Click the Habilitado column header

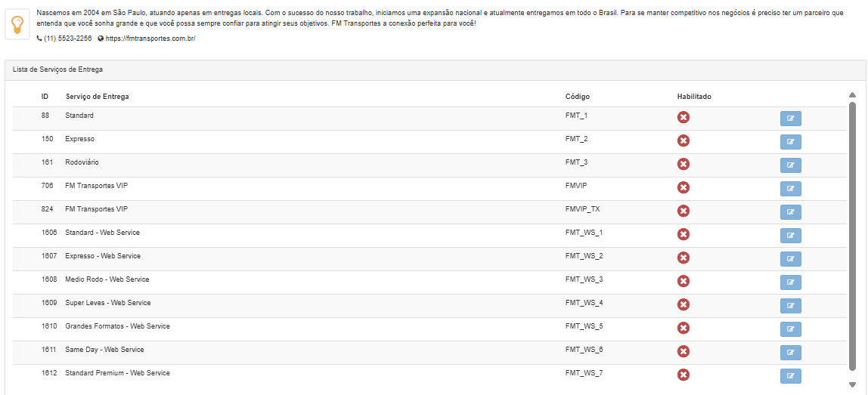click(694, 97)
